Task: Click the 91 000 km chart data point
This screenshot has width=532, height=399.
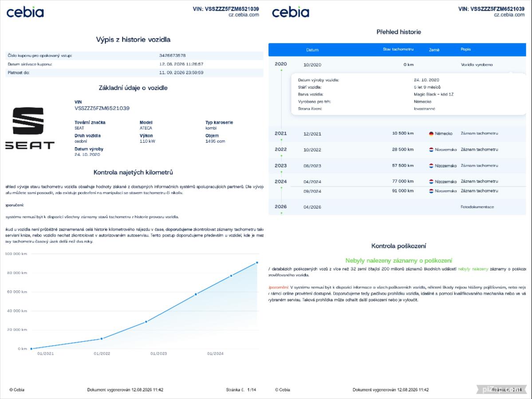Action: click(x=257, y=263)
